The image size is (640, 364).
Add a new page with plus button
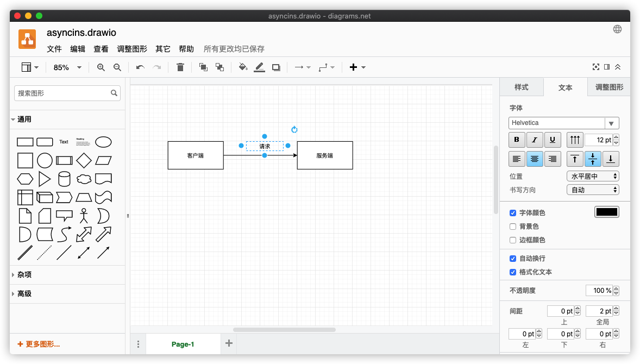coord(229,343)
